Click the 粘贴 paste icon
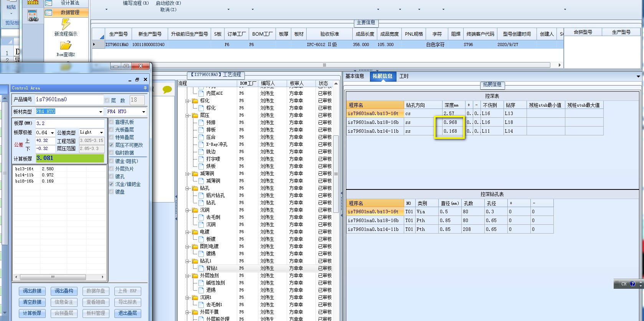The width and height of the screenshot is (644, 321). point(11,4)
